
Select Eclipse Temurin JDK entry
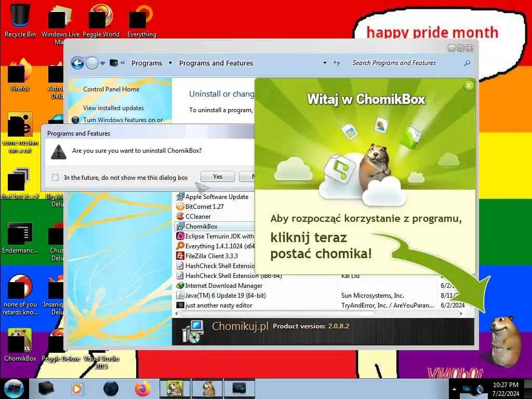215,236
